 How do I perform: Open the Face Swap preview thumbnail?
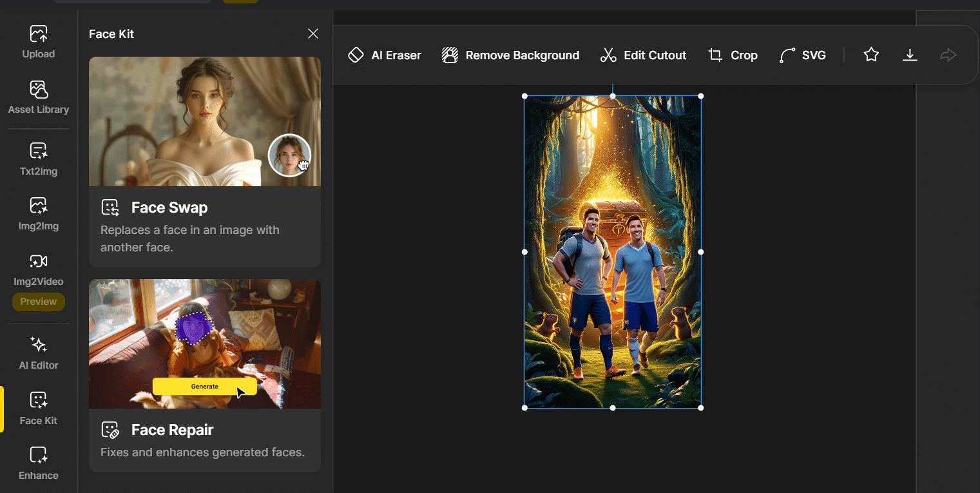click(x=205, y=121)
